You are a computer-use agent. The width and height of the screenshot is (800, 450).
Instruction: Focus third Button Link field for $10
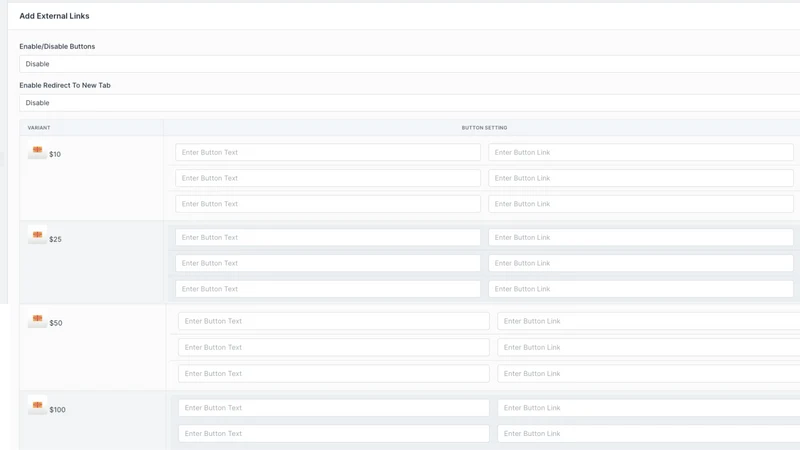click(x=641, y=204)
